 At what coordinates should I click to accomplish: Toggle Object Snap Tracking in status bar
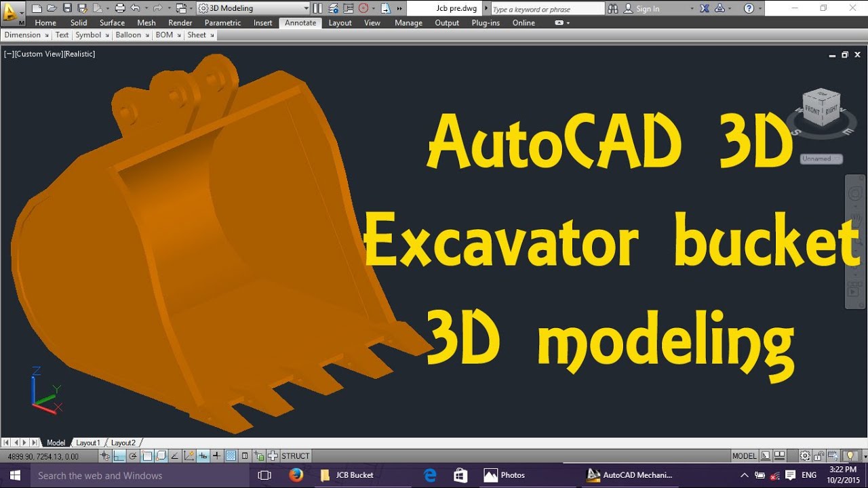tap(174, 456)
